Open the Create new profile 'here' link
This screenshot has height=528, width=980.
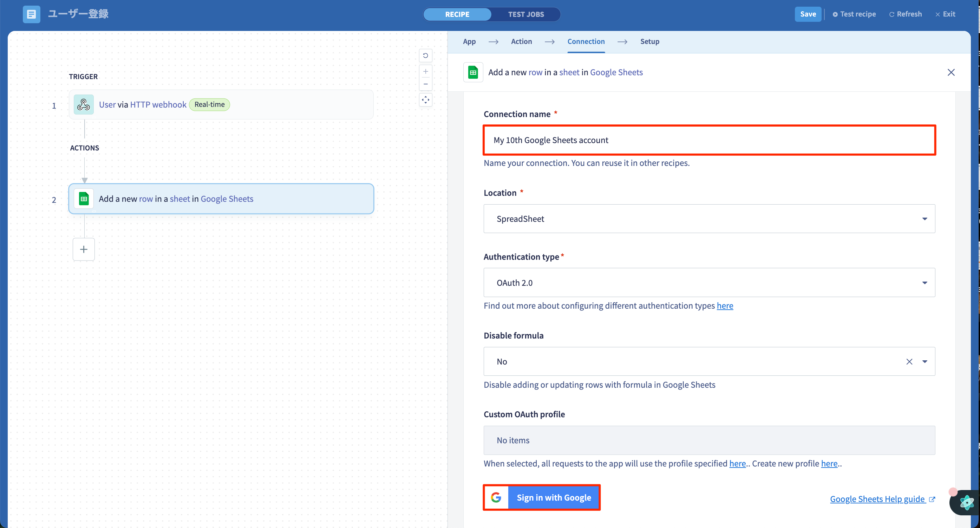(829, 464)
